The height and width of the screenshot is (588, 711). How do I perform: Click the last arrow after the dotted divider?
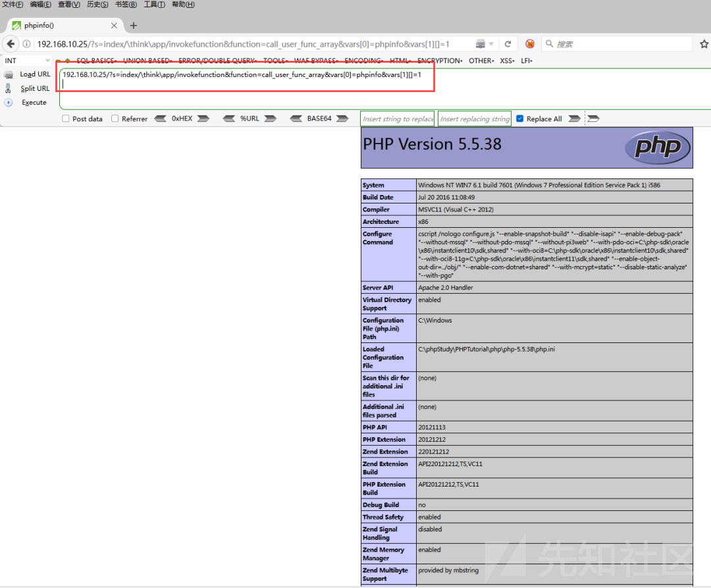pos(593,119)
